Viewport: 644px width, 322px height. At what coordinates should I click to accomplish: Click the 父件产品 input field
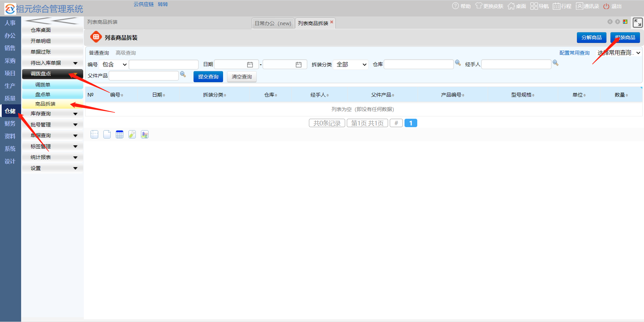coord(144,76)
